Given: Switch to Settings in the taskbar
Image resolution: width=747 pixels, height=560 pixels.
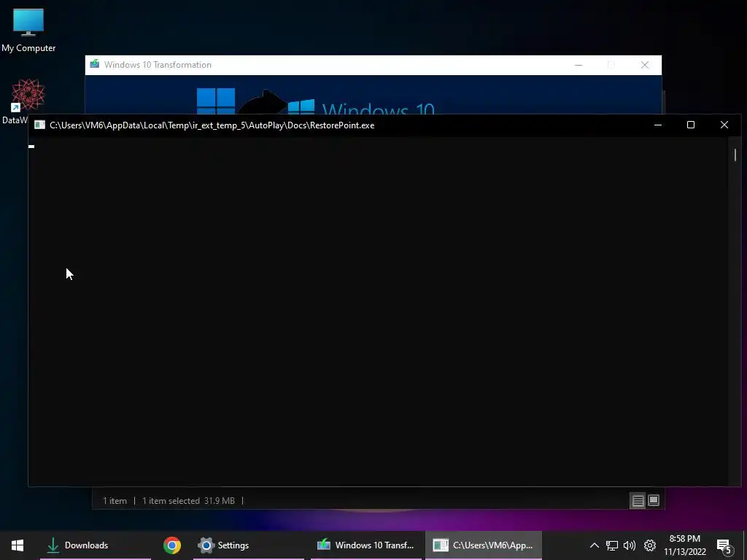Looking at the screenshot, I should (248, 545).
